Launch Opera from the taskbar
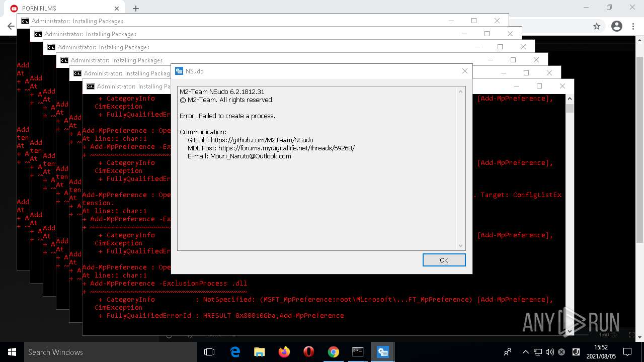 (308, 352)
